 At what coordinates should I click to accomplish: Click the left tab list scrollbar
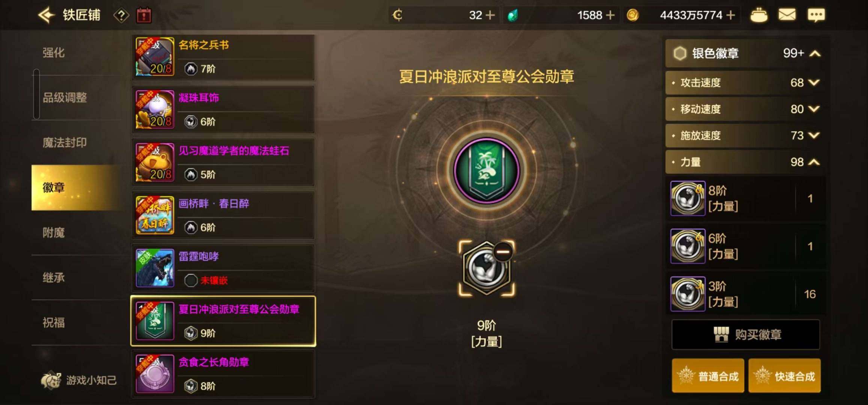click(x=36, y=94)
